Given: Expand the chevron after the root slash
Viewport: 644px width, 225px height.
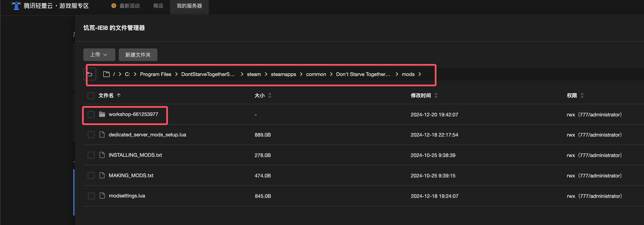Looking at the screenshot, I should pos(120,74).
